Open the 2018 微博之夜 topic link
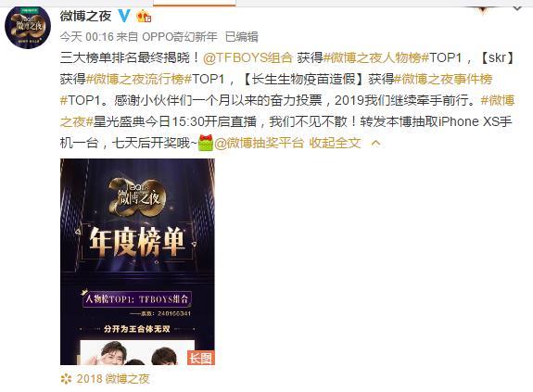The image size is (533, 392). [x=113, y=379]
